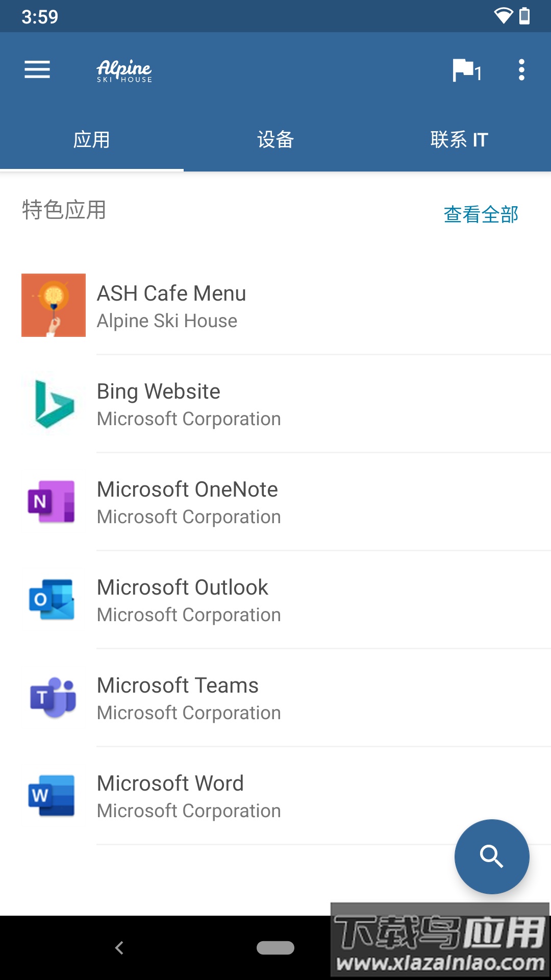Screen dimensions: 551x980
Task: Tap the notifications flag icon
Action: pyautogui.click(x=465, y=70)
